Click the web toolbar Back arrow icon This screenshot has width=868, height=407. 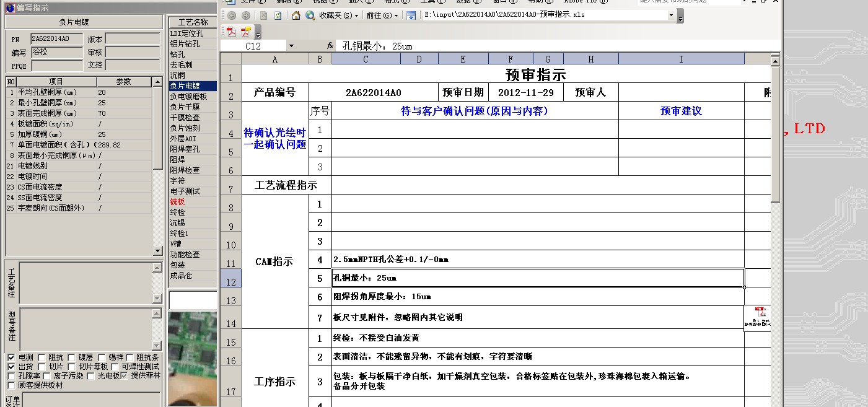[x=231, y=15]
